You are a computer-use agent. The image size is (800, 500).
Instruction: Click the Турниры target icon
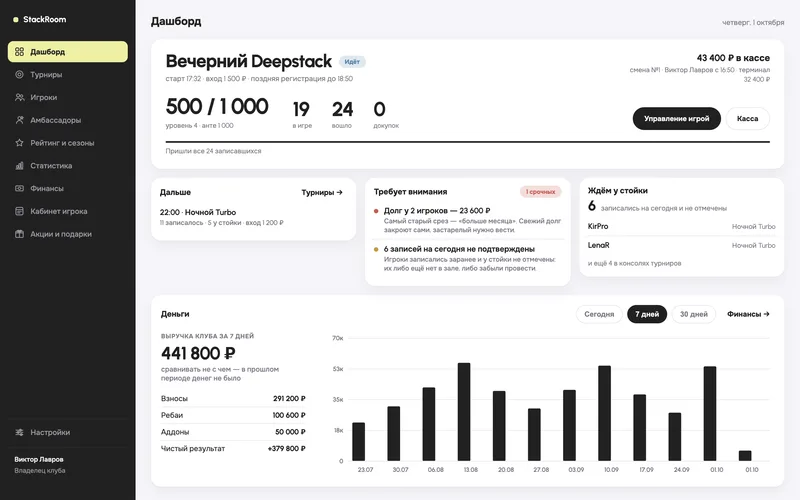pos(19,74)
